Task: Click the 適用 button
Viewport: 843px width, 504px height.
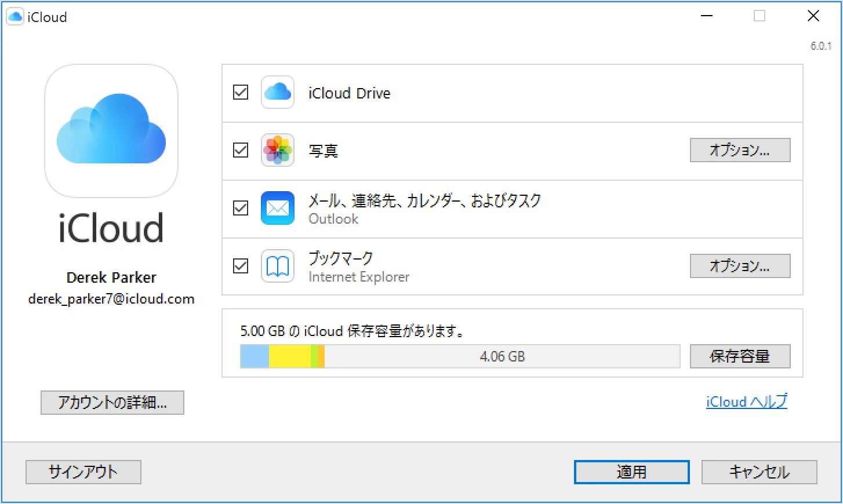Action: 631,472
